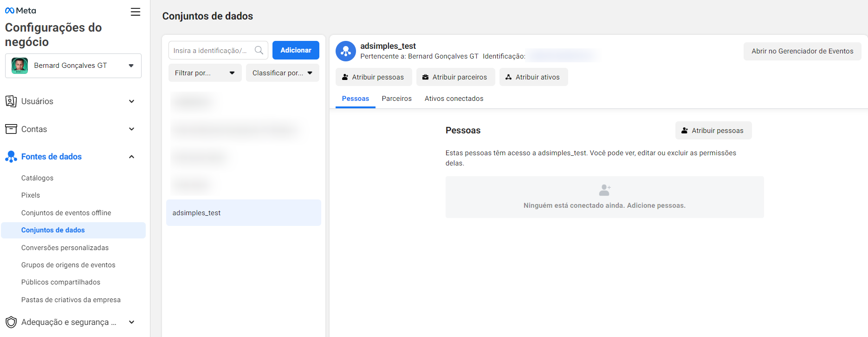Open Pastas de criativos da empresa
Viewport: 868px width, 337px height.
(71, 300)
